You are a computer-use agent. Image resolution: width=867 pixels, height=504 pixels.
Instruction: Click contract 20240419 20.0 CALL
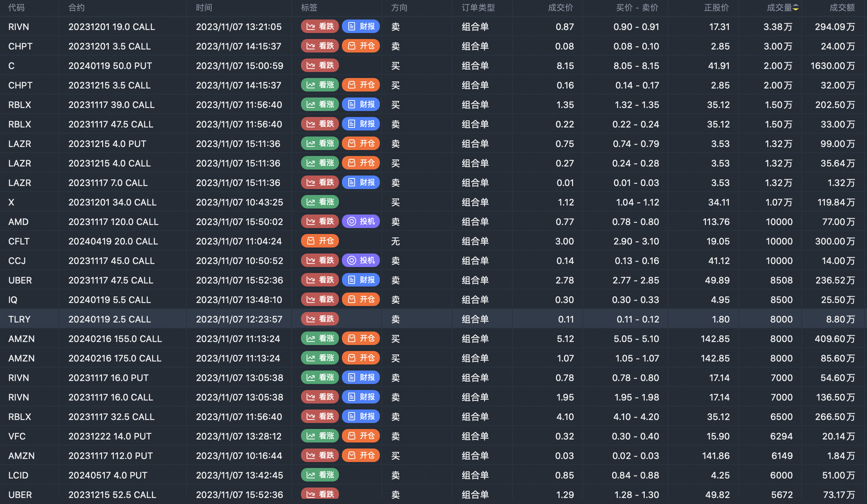tap(113, 241)
